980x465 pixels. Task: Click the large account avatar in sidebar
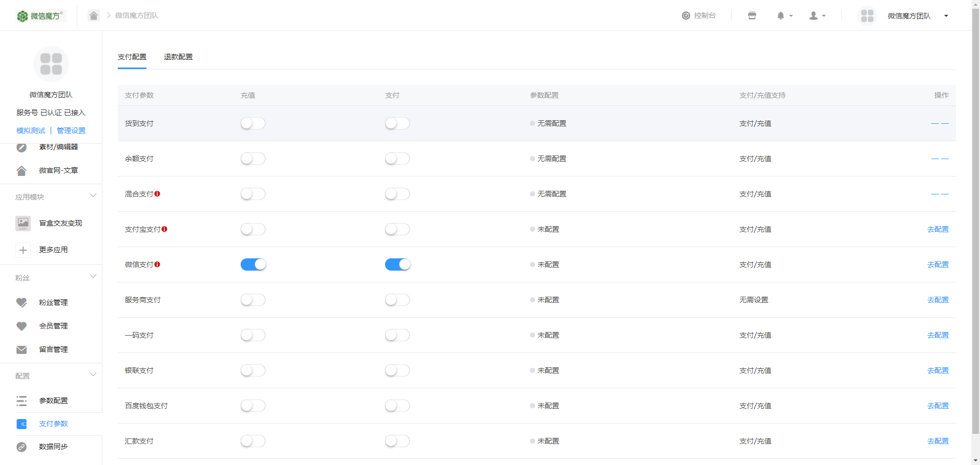pyautogui.click(x=51, y=64)
